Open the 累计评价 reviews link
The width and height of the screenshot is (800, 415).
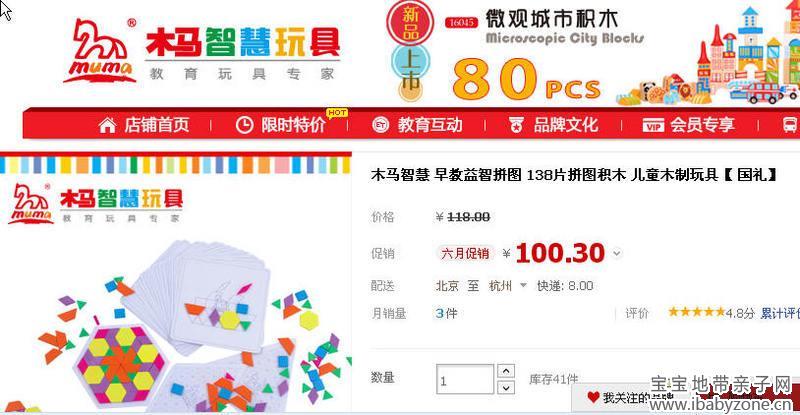click(780, 313)
